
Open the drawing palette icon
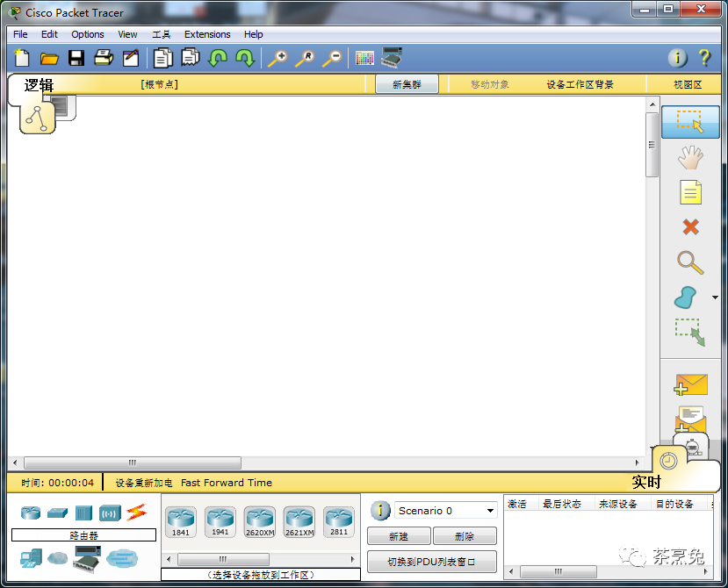364,59
